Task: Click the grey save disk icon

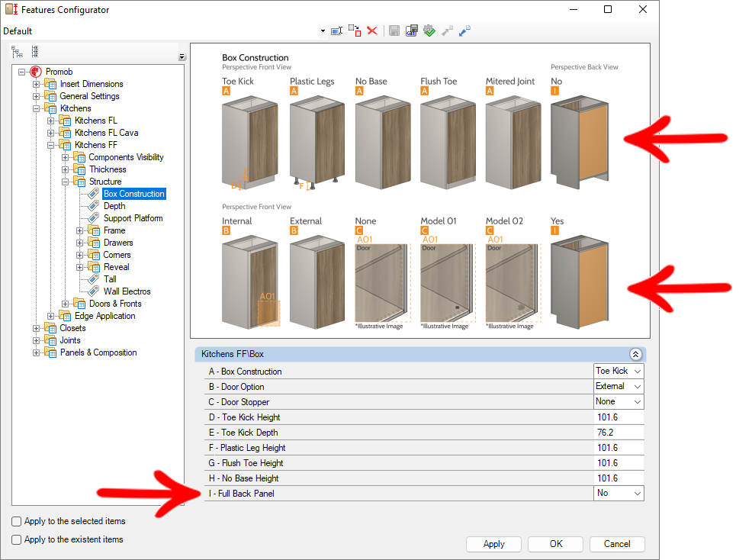Action: pos(394,31)
